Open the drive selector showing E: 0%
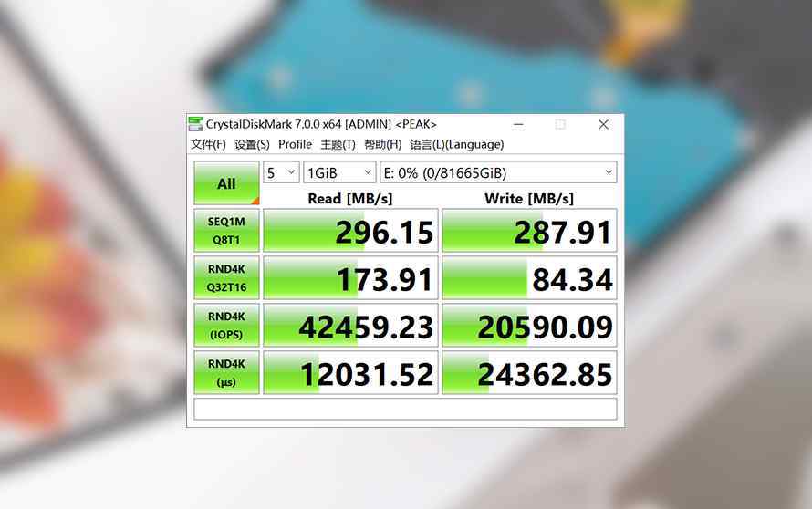The width and height of the screenshot is (812, 509). (x=498, y=172)
